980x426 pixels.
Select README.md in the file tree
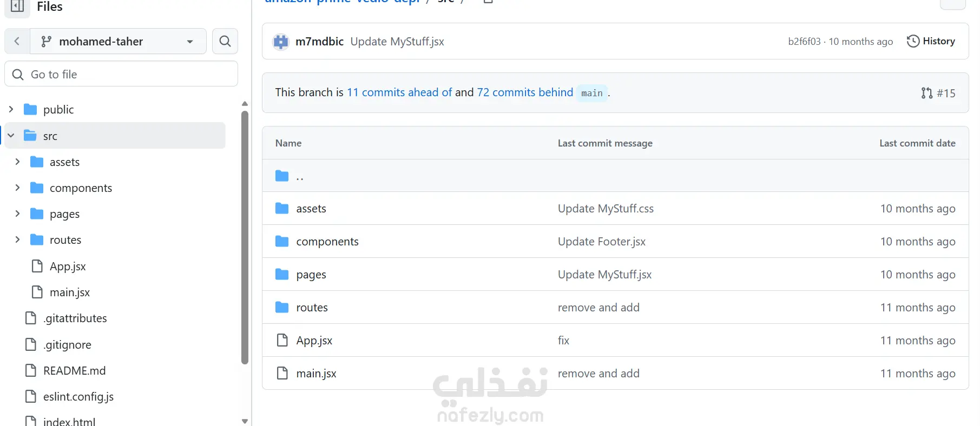click(74, 370)
